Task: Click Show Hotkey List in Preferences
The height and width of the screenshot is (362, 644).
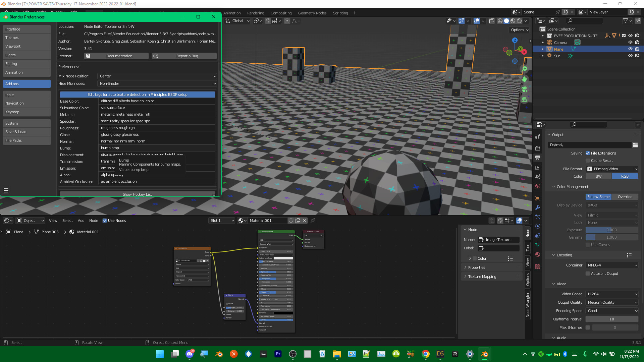Action: [x=137, y=194]
